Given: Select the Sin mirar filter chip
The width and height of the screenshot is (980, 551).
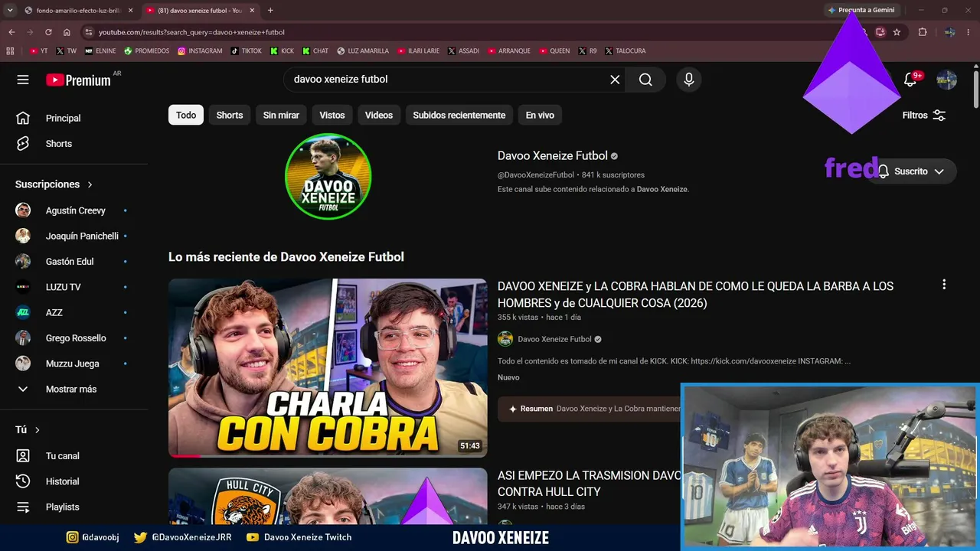Looking at the screenshot, I should coord(281,115).
